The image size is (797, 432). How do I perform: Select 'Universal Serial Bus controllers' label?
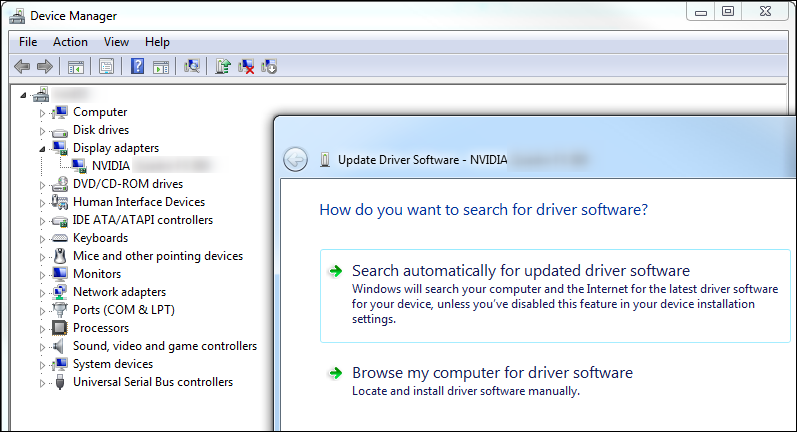(x=153, y=382)
